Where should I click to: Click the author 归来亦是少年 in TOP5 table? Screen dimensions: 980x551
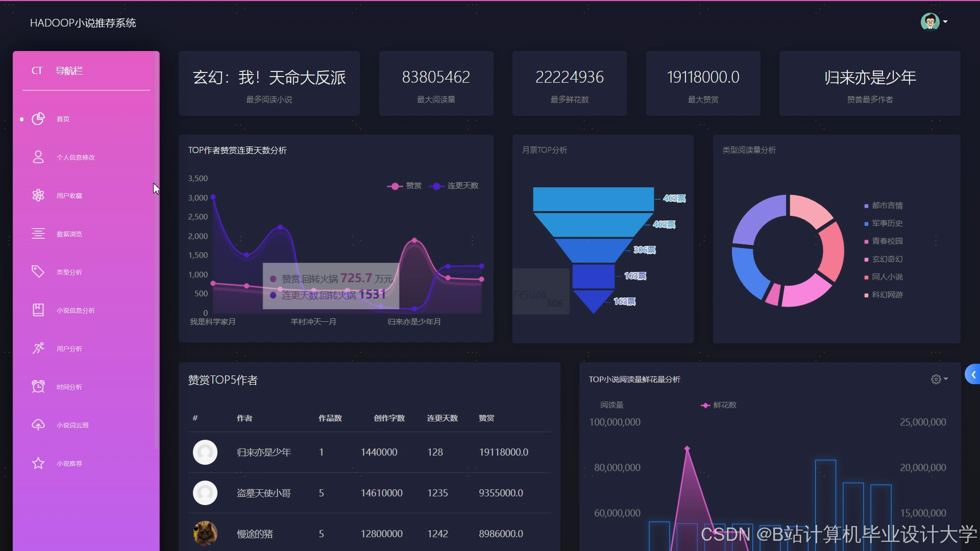263,452
